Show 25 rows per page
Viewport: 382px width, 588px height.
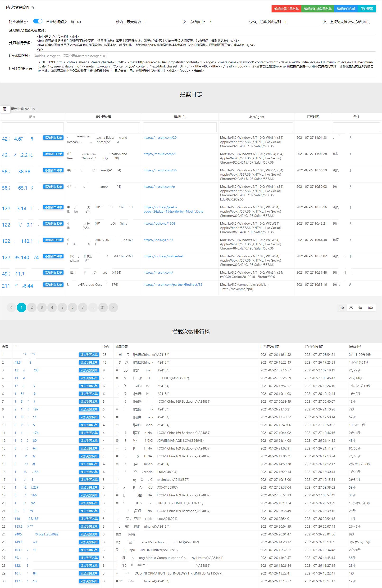(x=351, y=307)
